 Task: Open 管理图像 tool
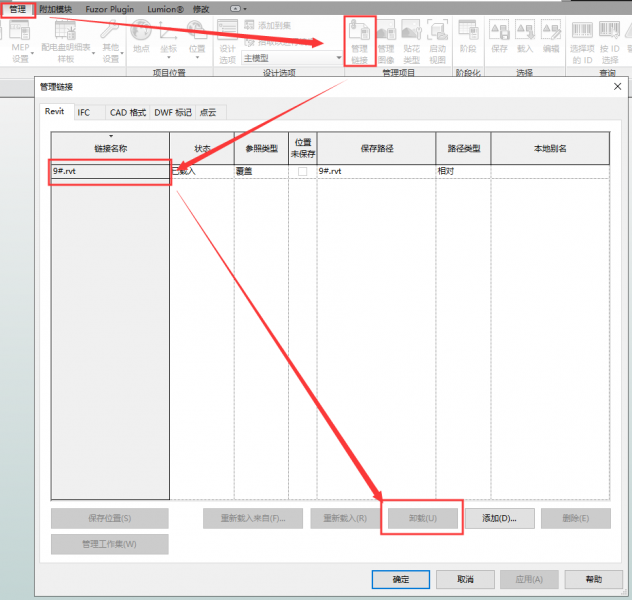pos(386,42)
